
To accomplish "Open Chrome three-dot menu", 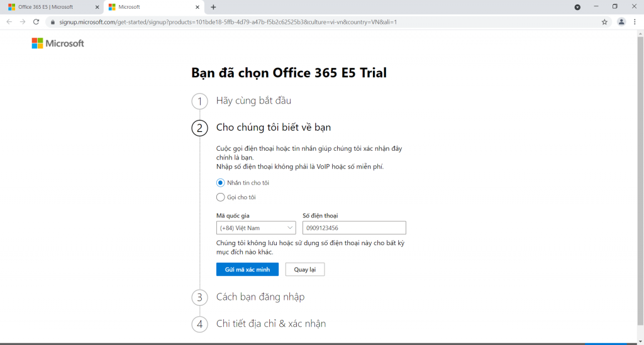I will click(x=635, y=22).
